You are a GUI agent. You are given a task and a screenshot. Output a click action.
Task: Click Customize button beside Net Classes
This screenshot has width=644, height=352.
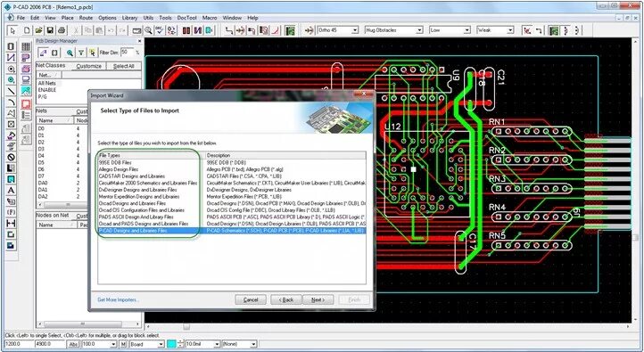coord(88,66)
